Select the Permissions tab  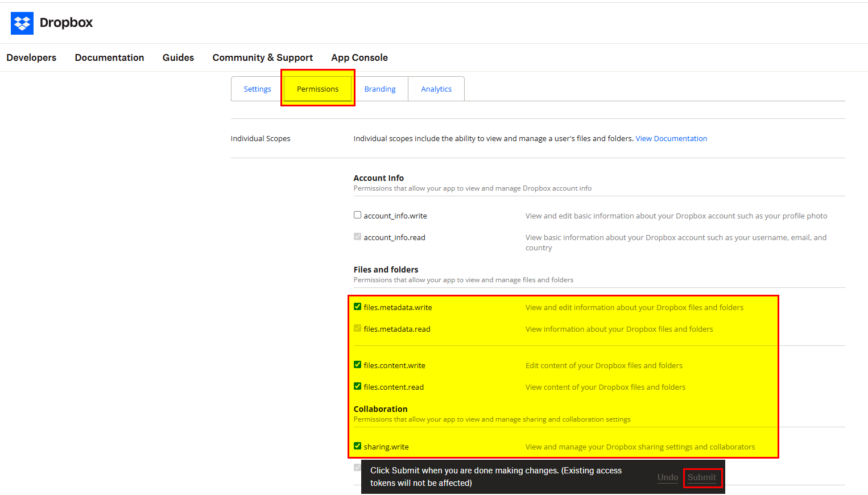coord(317,89)
